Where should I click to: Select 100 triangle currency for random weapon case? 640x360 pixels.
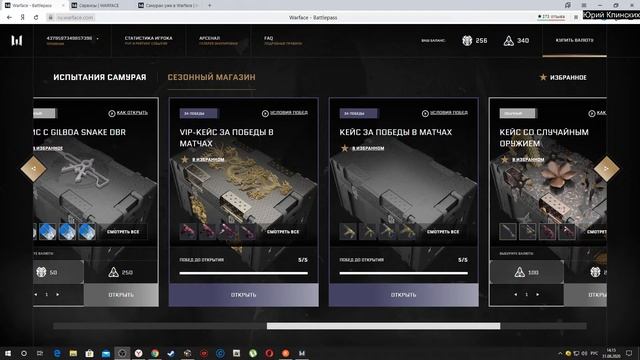tap(527, 272)
